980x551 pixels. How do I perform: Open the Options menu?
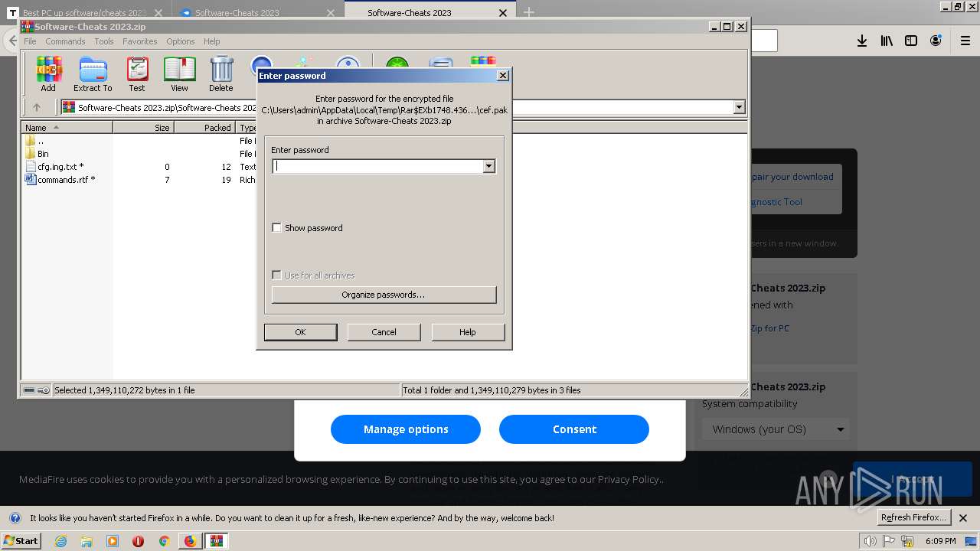click(181, 41)
